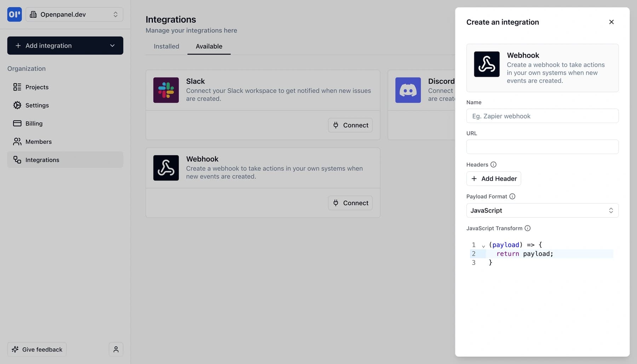637x364 pixels.
Task: Click the JavaScript Transform info icon
Action: click(x=528, y=228)
